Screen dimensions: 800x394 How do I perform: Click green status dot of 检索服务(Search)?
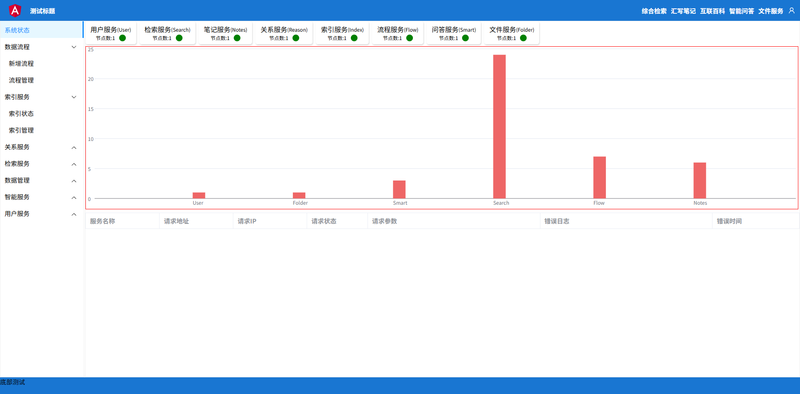(x=179, y=38)
